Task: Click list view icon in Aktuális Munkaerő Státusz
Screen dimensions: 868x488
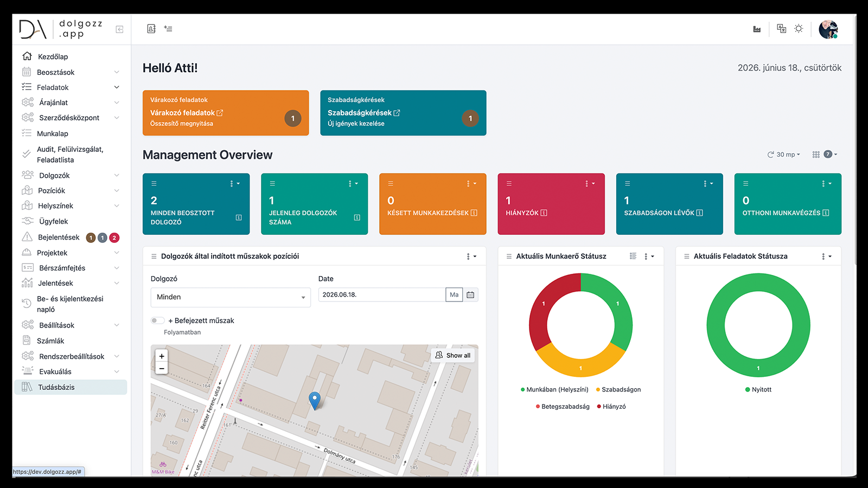Action: point(633,256)
